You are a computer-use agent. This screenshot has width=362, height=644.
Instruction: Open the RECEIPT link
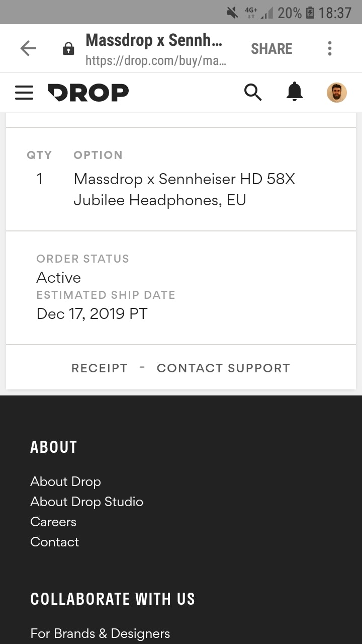point(100,368)
